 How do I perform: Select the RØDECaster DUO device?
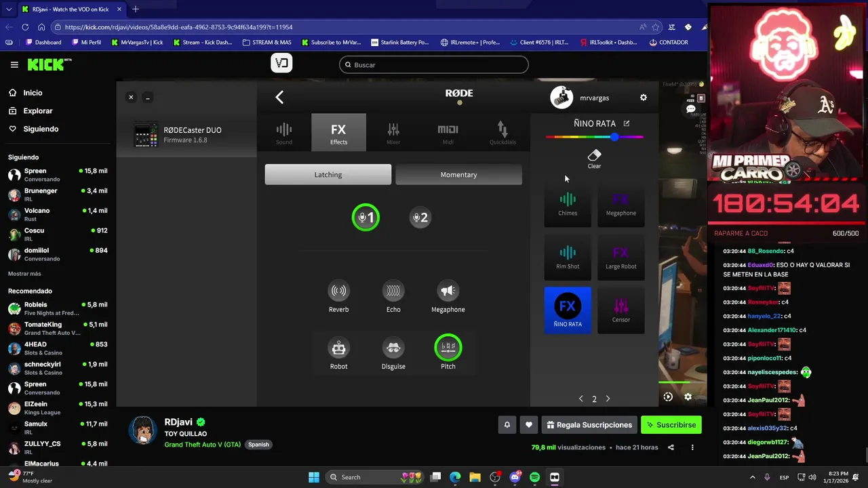pos(186,134)
